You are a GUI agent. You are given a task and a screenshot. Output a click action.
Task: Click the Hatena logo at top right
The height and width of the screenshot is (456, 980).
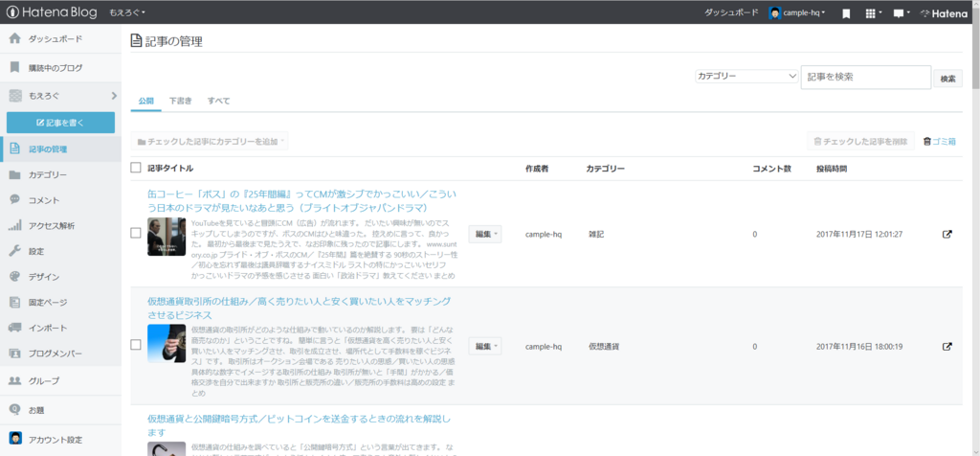944,12
